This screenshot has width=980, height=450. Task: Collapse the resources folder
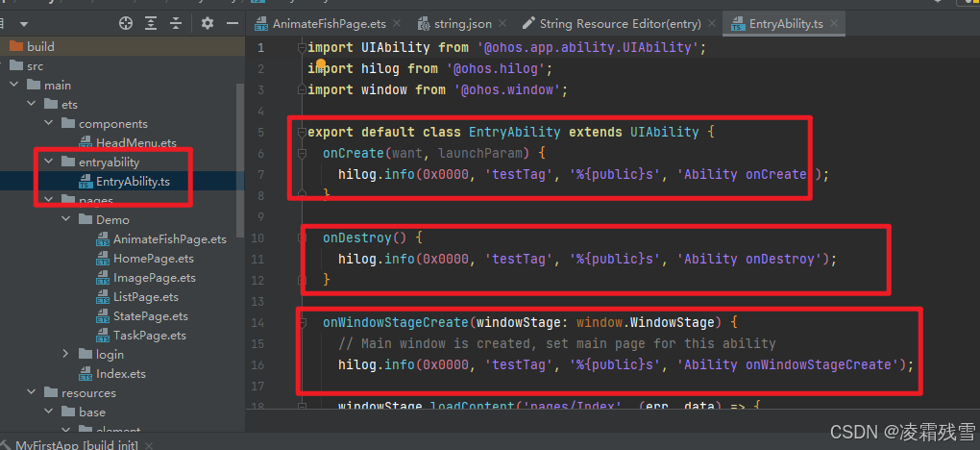pyautogui.click(x=32, y=393)
